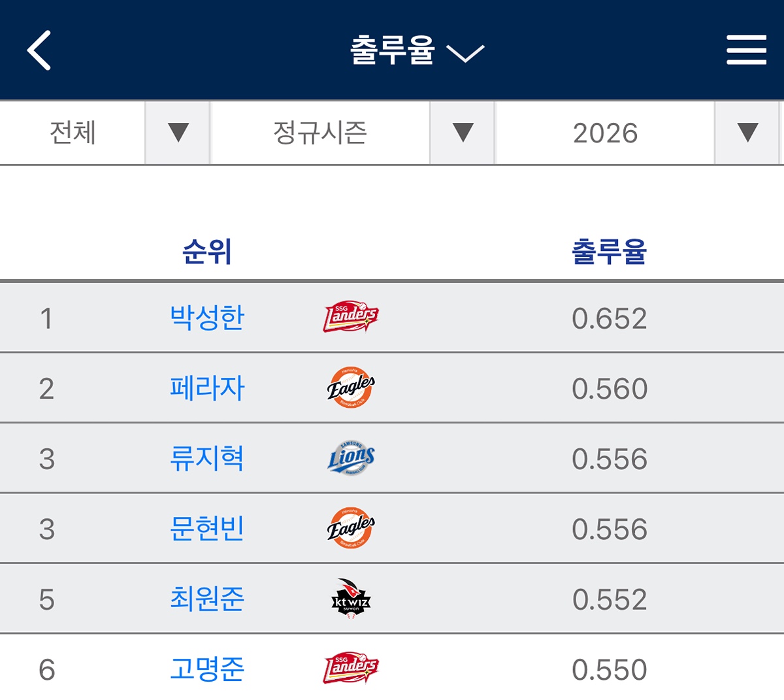Viewport: 784px width, 700px height.
Task: Open the hamburger menu
Action: pyautogui.click(x=746, y=50)
